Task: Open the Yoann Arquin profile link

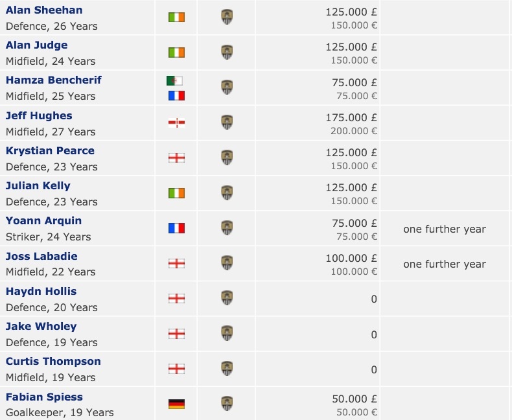Action: (43, 221)
